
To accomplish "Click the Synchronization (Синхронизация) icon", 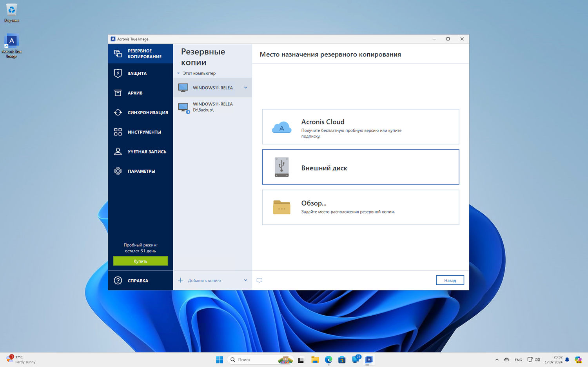I will point(118,112).
